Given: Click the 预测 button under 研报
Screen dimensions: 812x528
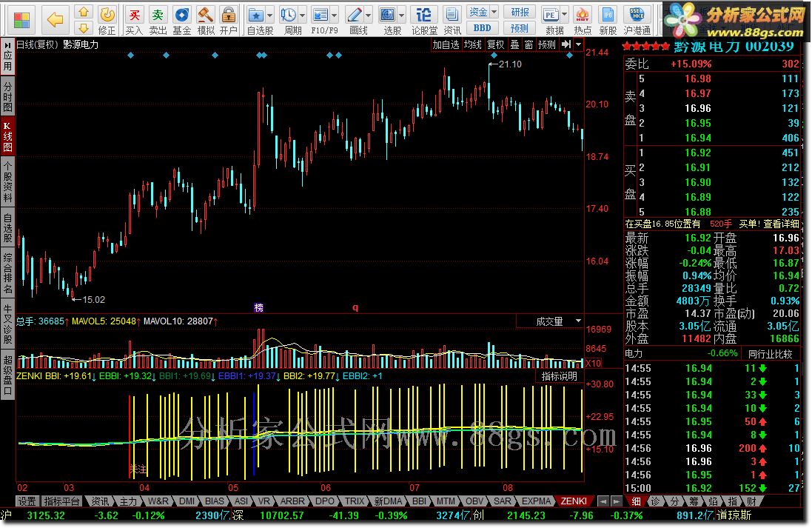Looking at the screenshot, I should click(x=520, y=28).
